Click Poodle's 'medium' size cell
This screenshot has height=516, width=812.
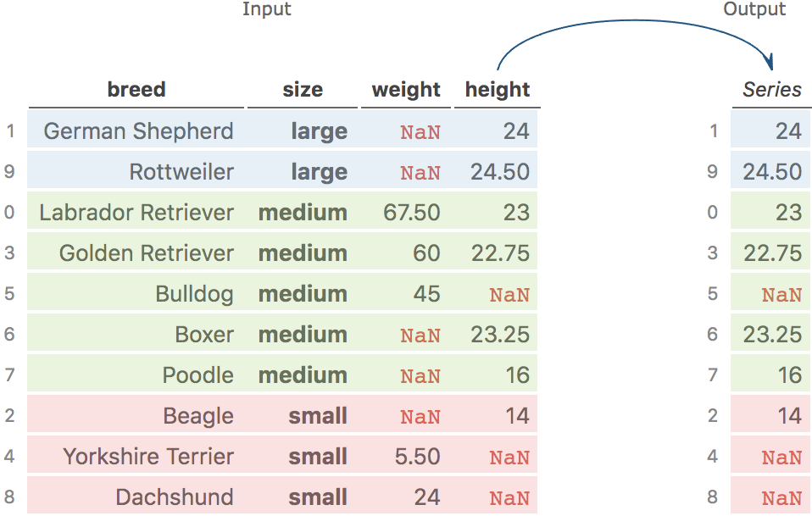click(303, 375)
